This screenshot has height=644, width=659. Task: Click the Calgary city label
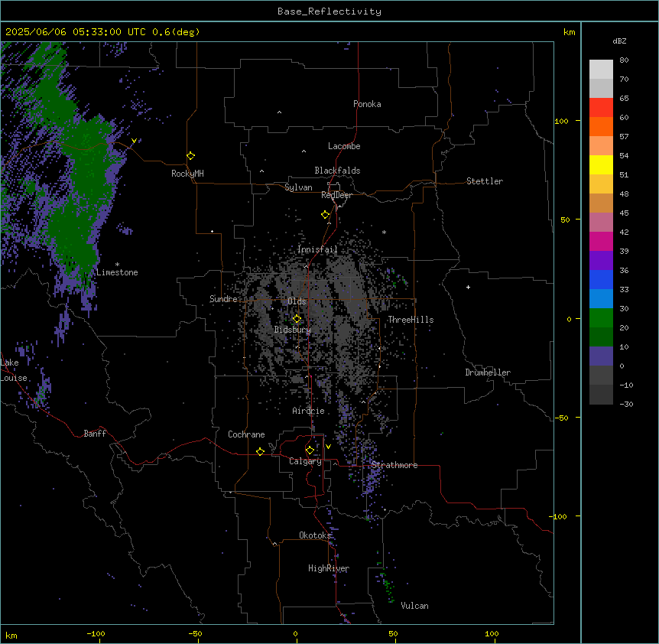click(305, 461)
